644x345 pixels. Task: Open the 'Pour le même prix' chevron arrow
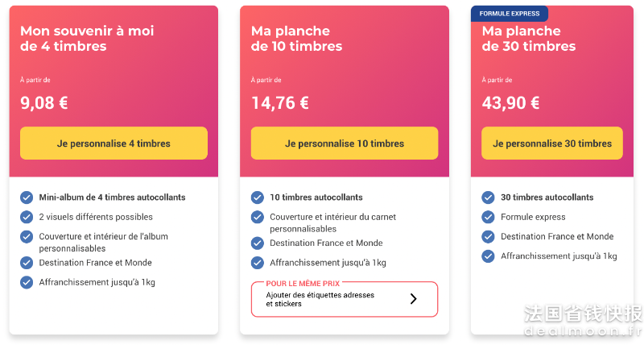point(414,299)
